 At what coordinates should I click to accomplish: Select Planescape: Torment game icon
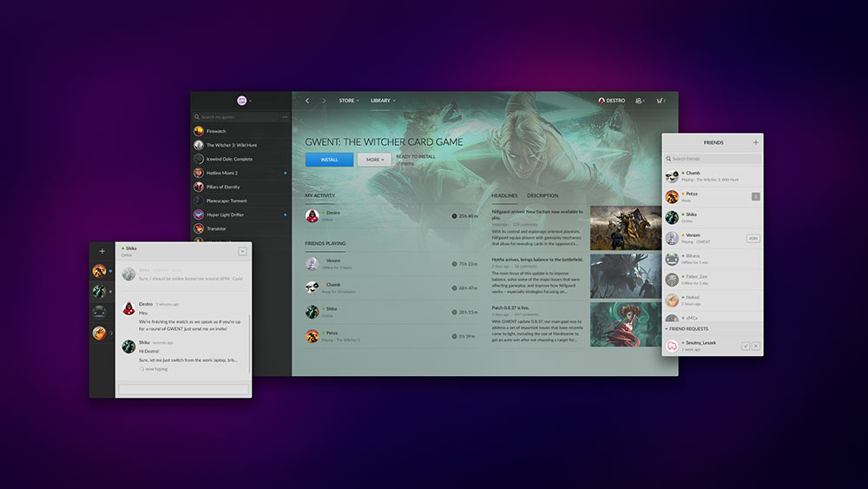click(199, 201)
